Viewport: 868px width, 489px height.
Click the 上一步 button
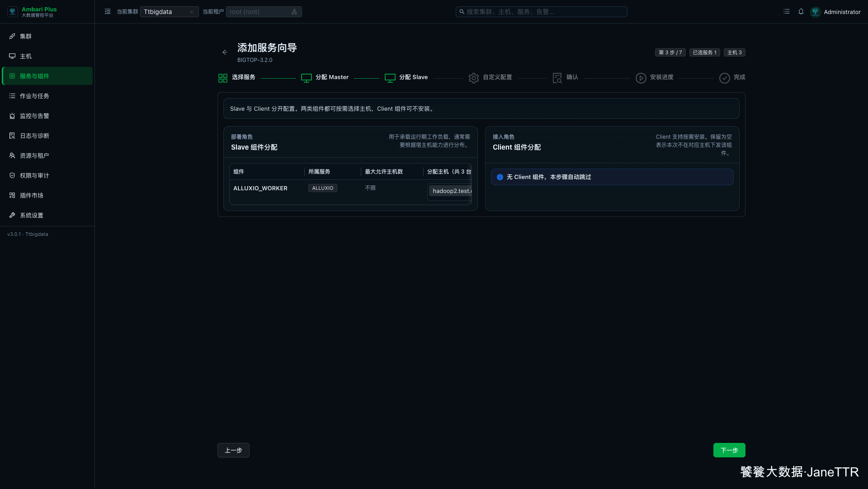(233, 450)
